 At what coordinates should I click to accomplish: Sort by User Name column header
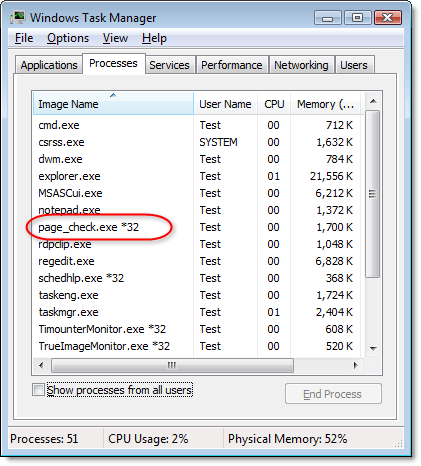[225, 104]
